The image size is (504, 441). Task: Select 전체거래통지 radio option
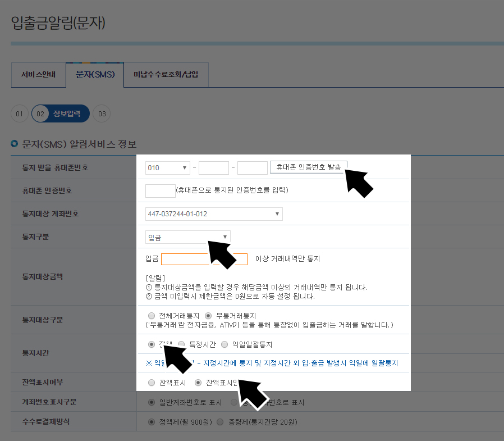(152, 316)
